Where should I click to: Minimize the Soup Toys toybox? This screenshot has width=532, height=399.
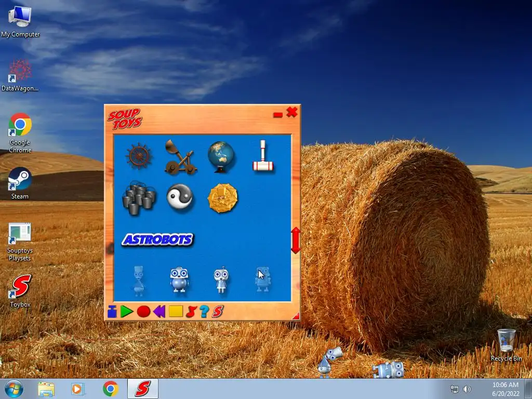click(x=278, y=115)
